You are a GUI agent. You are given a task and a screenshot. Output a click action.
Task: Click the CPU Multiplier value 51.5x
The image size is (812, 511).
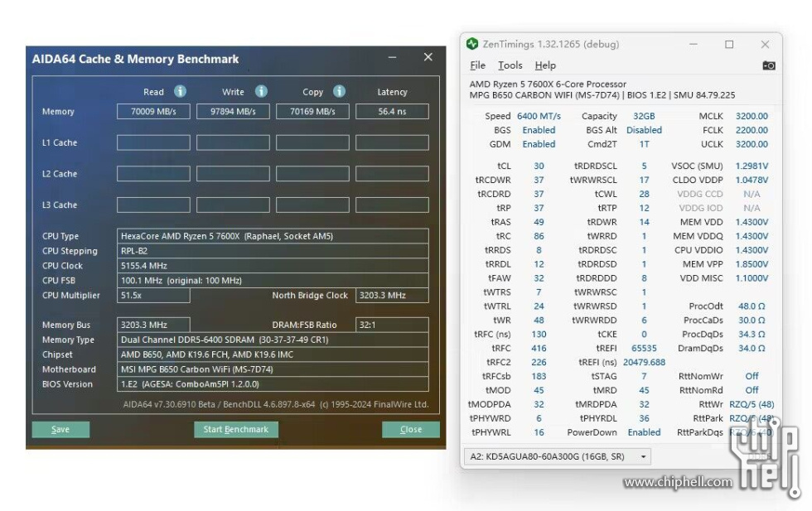[153, 295]
